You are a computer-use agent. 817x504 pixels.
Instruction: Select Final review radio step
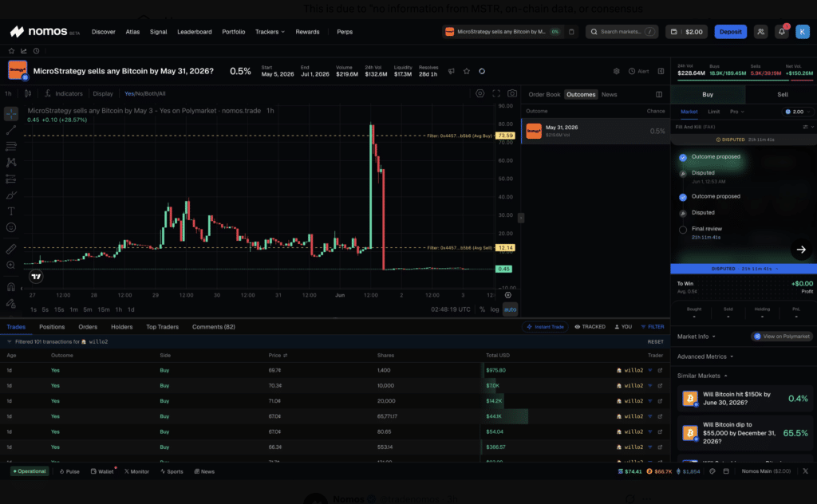(683, 230)
